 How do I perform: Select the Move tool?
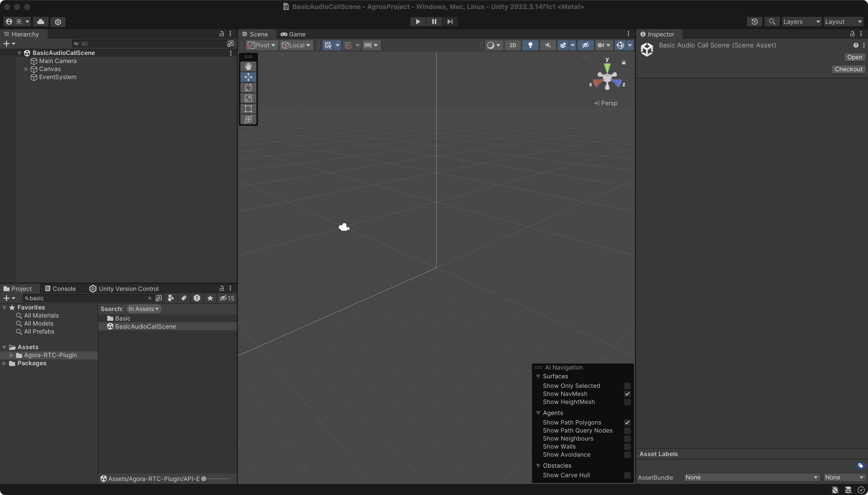point(248,77)
